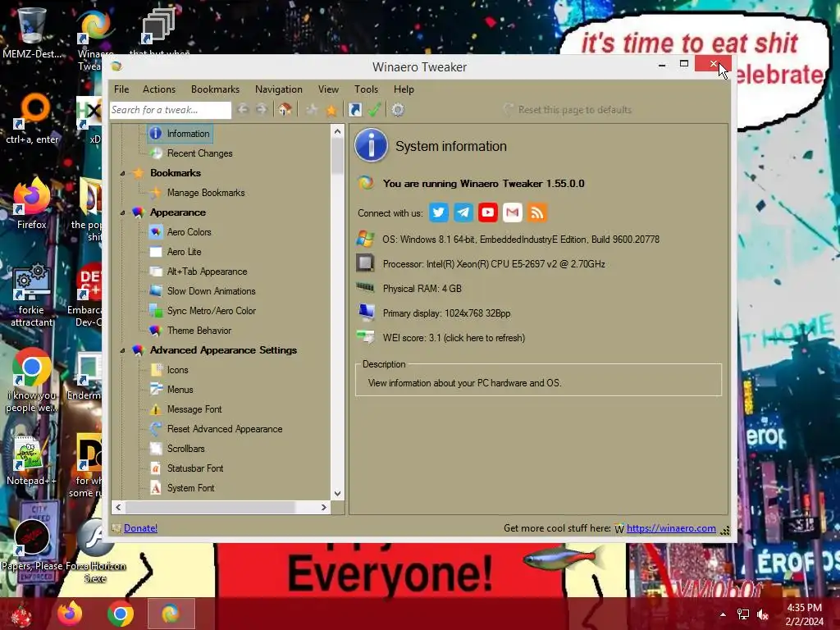Open the Notepad++ desktop shortcut

click(31, 461)
